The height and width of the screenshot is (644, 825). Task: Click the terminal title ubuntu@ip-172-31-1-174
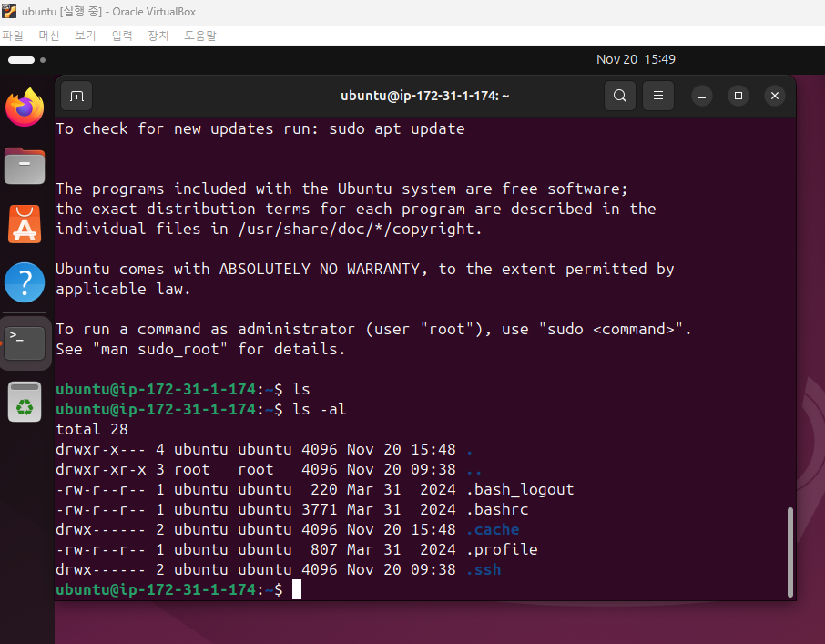[424, 96]
